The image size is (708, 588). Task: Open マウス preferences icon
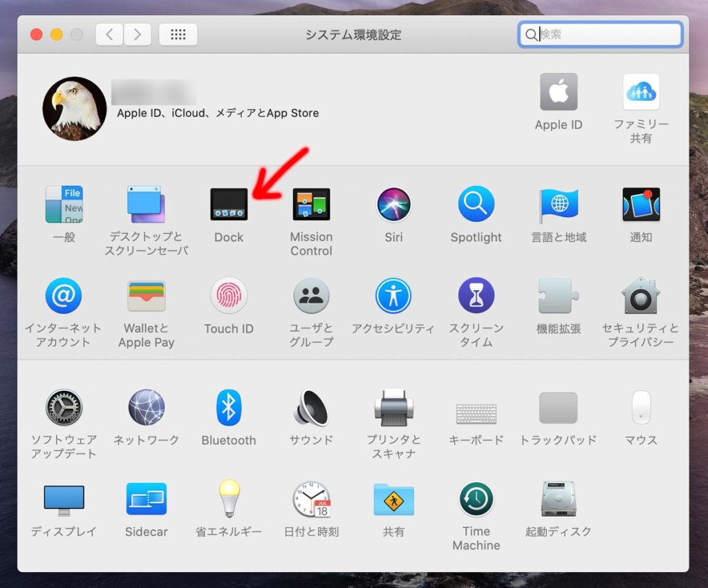(x=641, y=407)
